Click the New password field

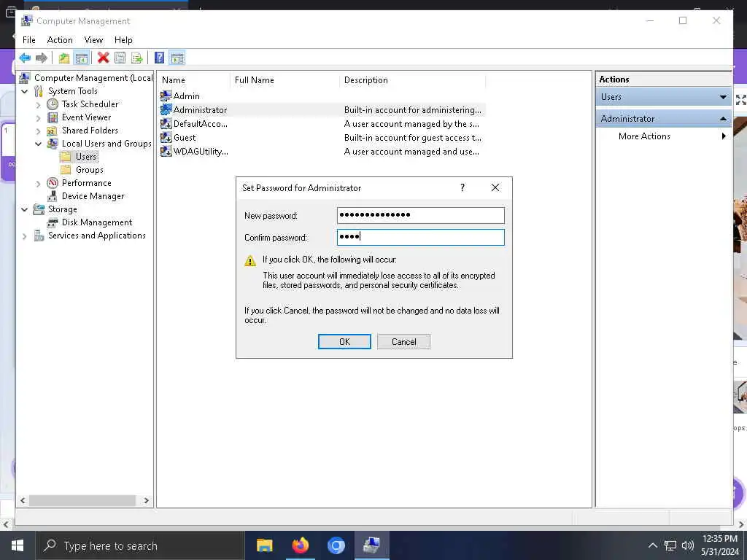pos(421,215)
